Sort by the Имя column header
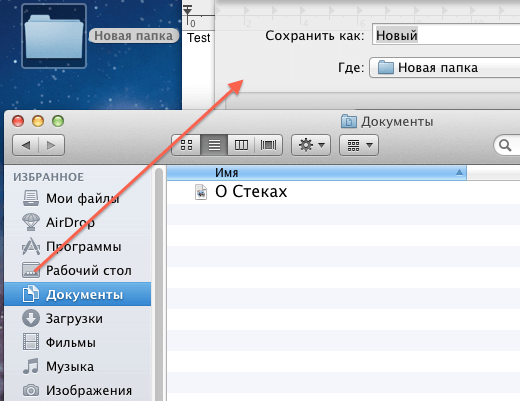The height and width of the screenshot is (401, 520). (x=317, y=173)
